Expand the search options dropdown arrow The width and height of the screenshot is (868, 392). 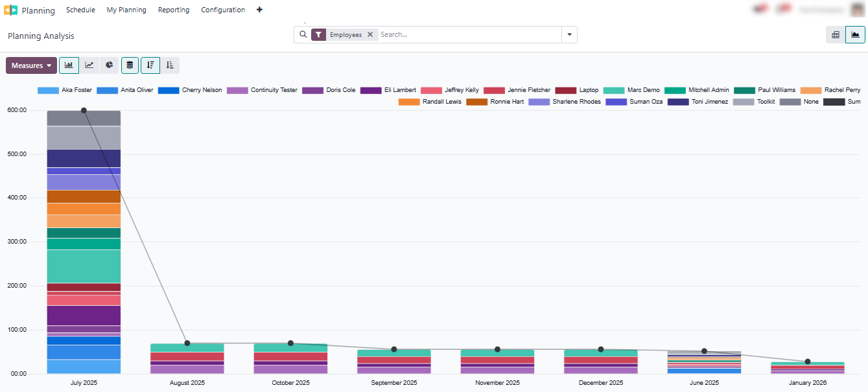pos(569,34)
